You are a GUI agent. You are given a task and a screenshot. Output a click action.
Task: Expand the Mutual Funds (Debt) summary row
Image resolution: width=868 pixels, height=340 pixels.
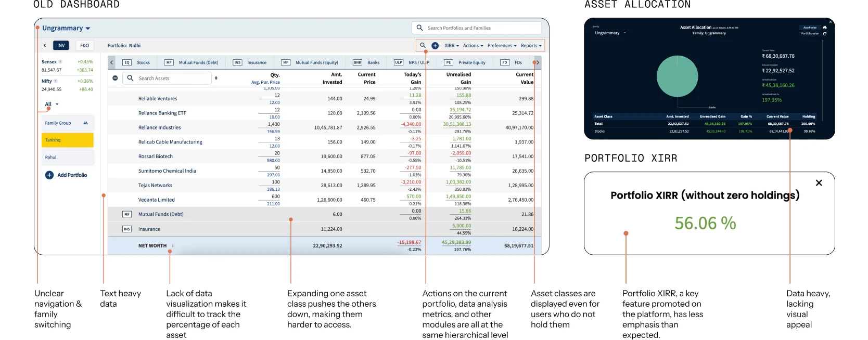325,214
